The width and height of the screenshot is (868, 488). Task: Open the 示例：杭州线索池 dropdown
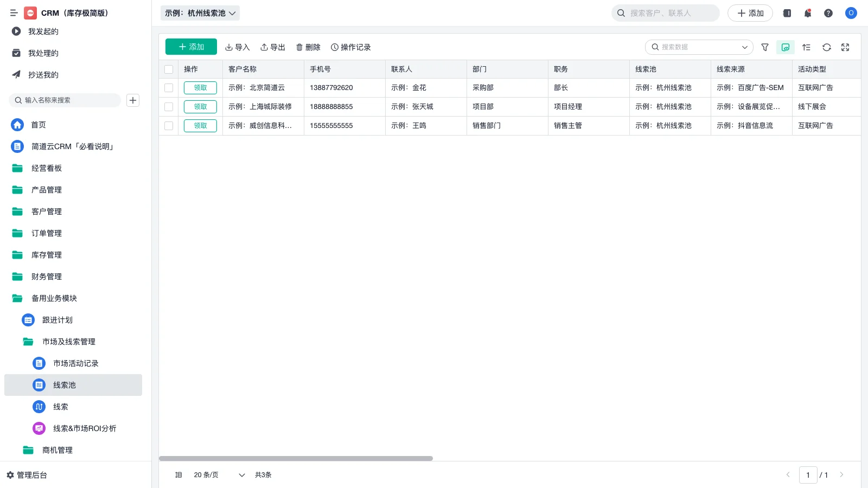[x=200, y=13]
